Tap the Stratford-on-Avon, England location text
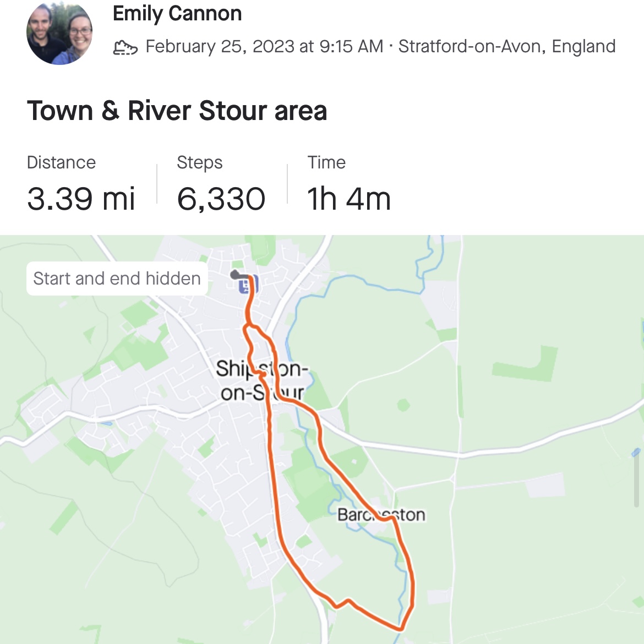Image resolution: width=644 pixels, height=644 pixels. [x=507, y=47]
